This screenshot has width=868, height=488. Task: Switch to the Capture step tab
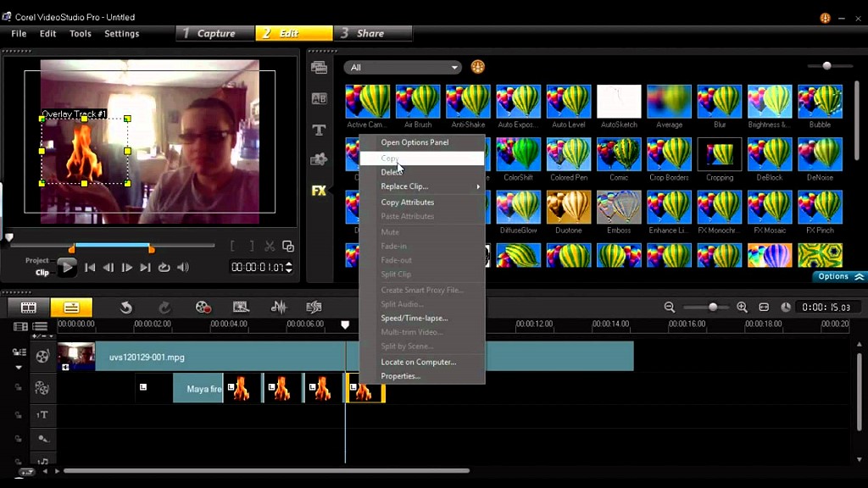click(x=215, y=33)
